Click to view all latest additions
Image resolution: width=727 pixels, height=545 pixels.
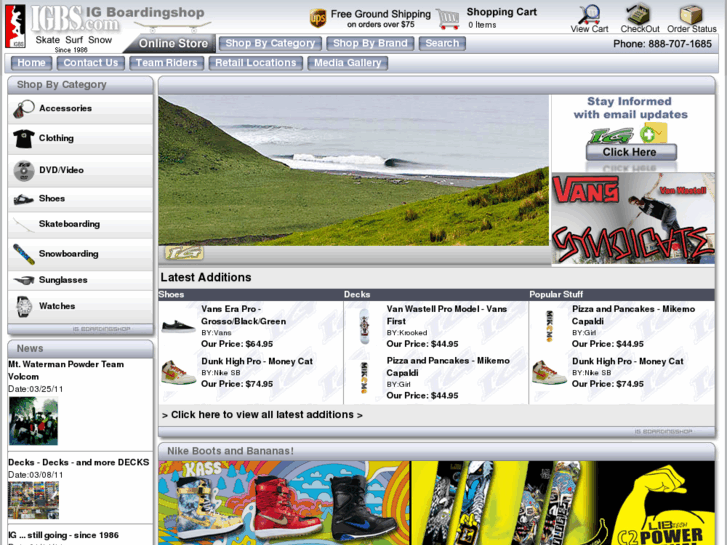[x=262, y=415]
